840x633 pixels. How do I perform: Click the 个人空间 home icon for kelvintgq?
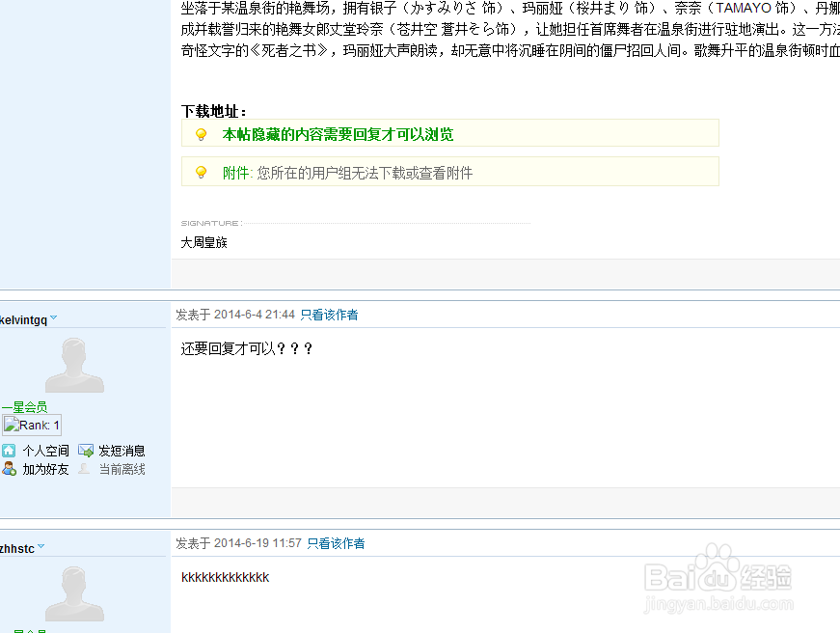11,451
